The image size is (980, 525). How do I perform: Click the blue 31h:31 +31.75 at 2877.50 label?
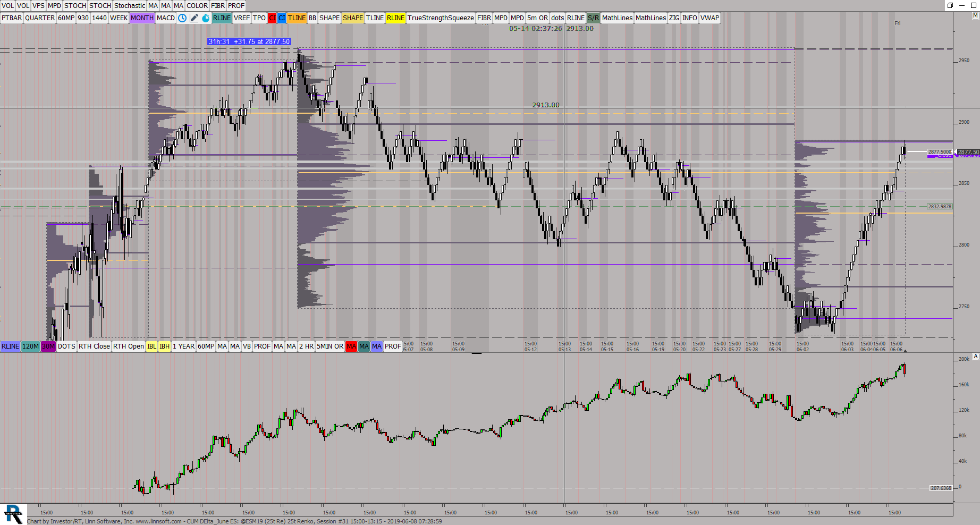click(249, 41)
